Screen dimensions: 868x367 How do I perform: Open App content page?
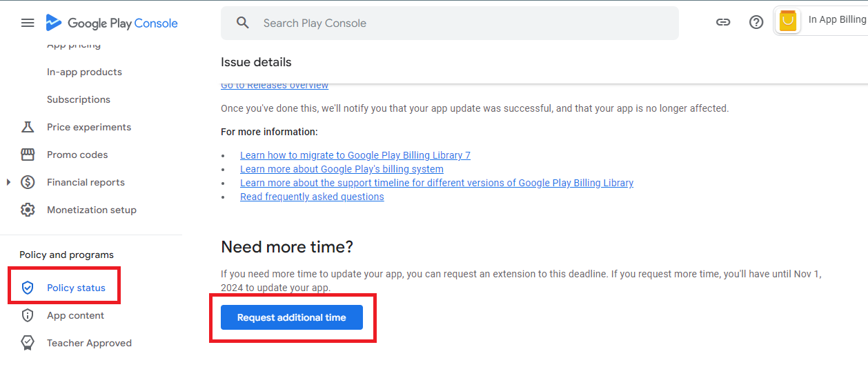tap(75, 315)
